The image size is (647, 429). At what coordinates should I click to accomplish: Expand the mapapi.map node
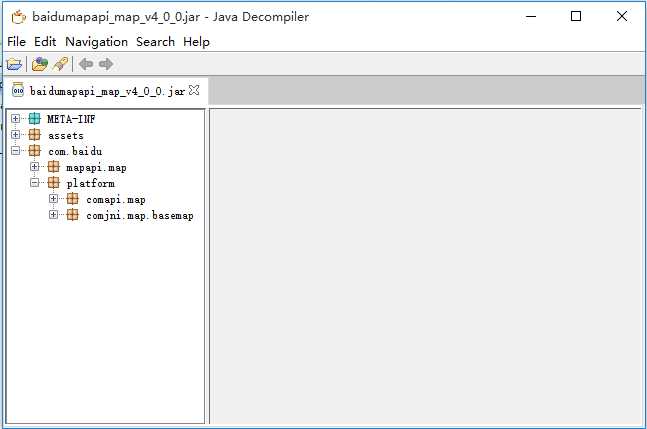(35, 167)
